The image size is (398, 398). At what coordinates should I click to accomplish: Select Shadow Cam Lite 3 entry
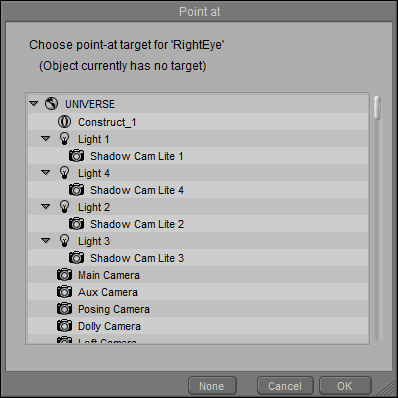198,258
